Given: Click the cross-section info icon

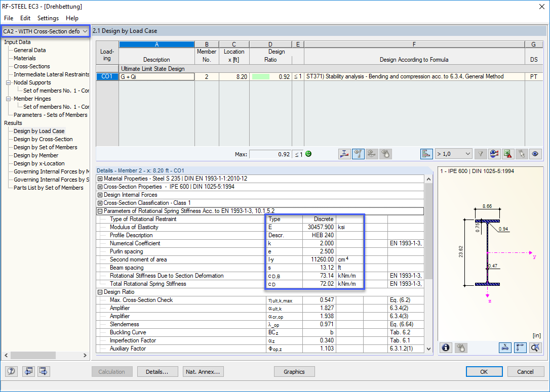Looking at the screenshot, I should tap(446, 348).
